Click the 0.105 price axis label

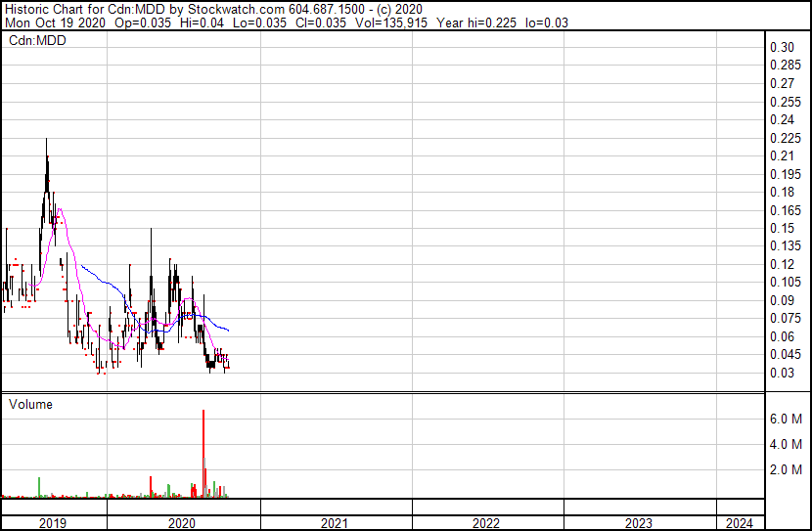pos(786,282)
